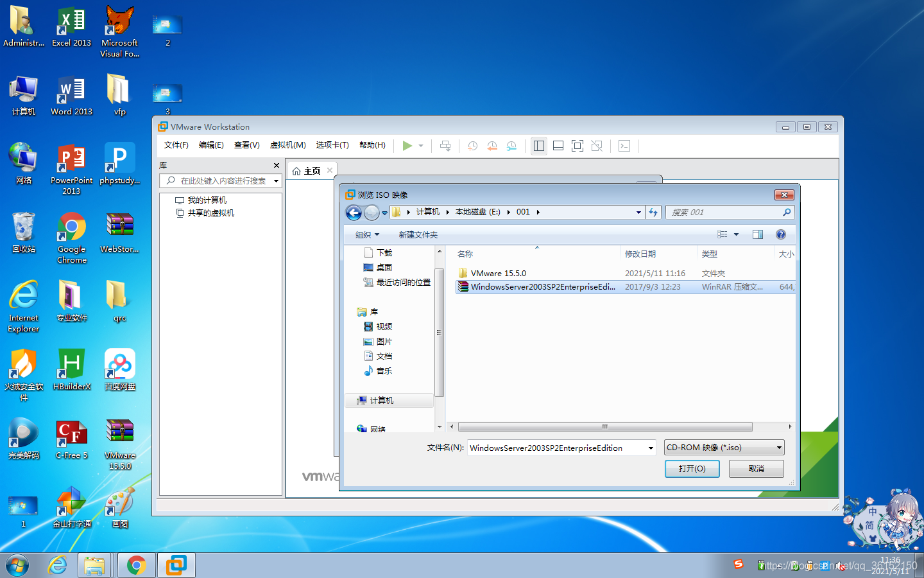Click the 名称 column header

[x=465, y=254]
